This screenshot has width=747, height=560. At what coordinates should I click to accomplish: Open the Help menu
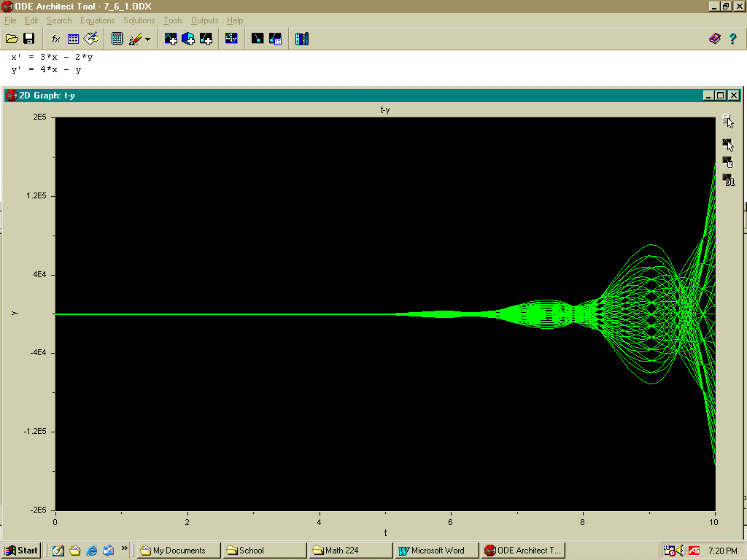point(235,20)
